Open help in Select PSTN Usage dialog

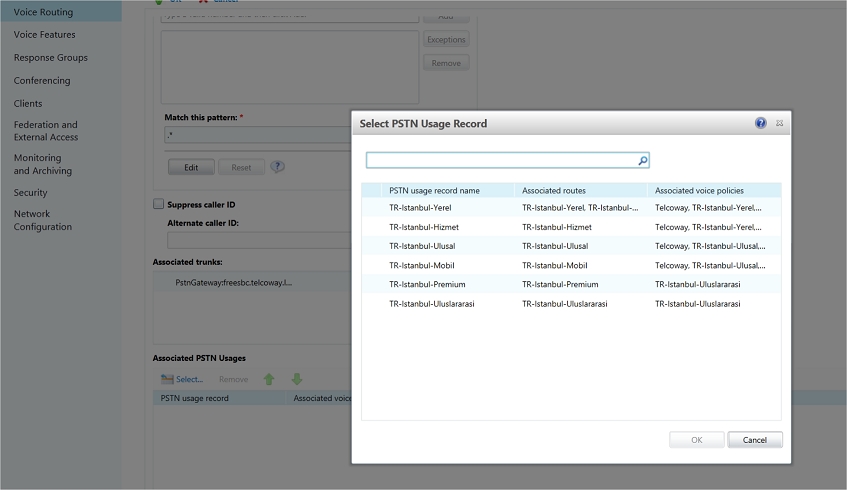760,123
